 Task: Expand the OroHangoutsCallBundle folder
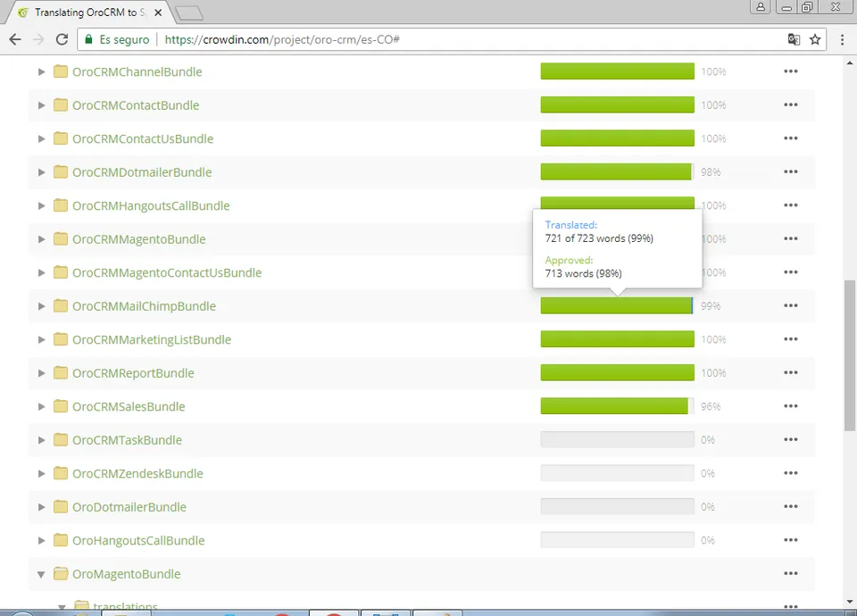click(41, 541)
